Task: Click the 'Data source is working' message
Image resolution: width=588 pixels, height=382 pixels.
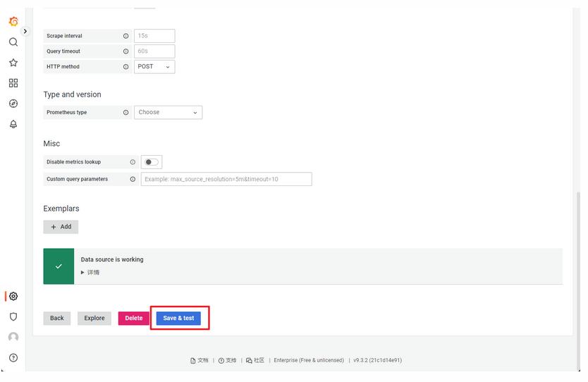Action: click(x=112, y=259)
